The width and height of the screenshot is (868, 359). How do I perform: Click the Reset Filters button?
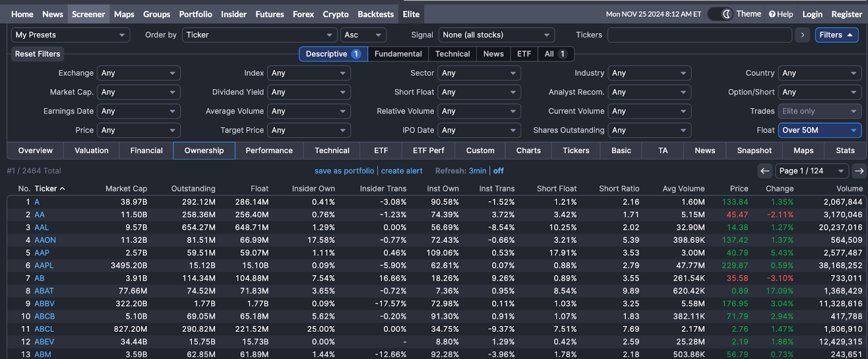37,54
